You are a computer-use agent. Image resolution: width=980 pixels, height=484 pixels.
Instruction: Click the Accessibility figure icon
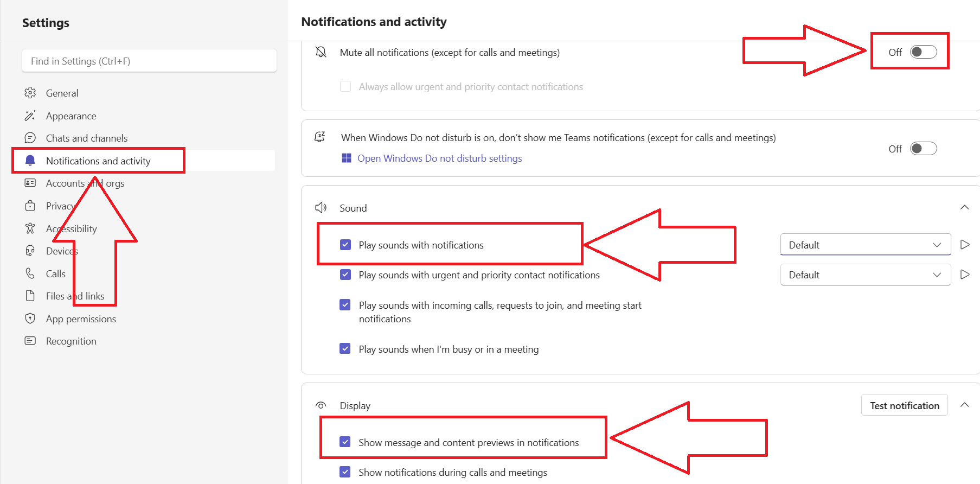click(x=30, y=228)
